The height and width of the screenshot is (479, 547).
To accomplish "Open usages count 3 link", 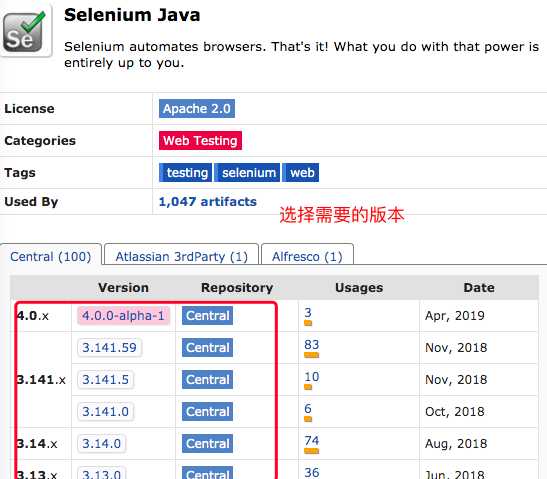I will click(x=308, y=313).
